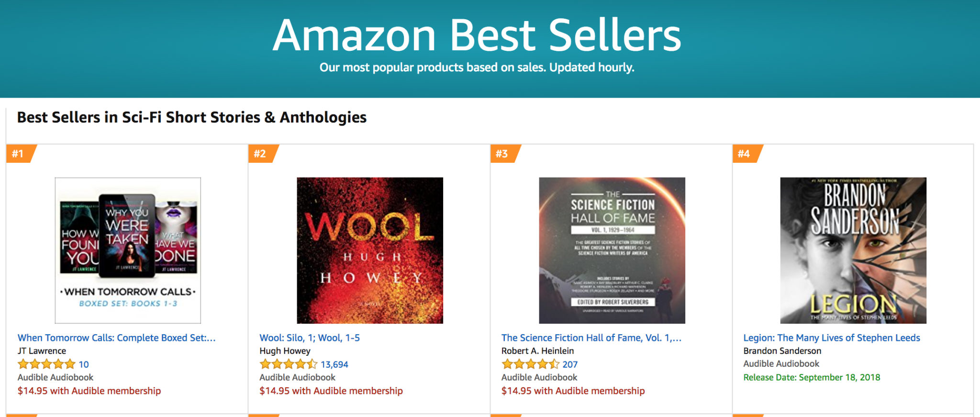Open Wool: Silo, 1; Wool, 1-5 link
This screenshot has height=417, width=980.
coord(310,338)
